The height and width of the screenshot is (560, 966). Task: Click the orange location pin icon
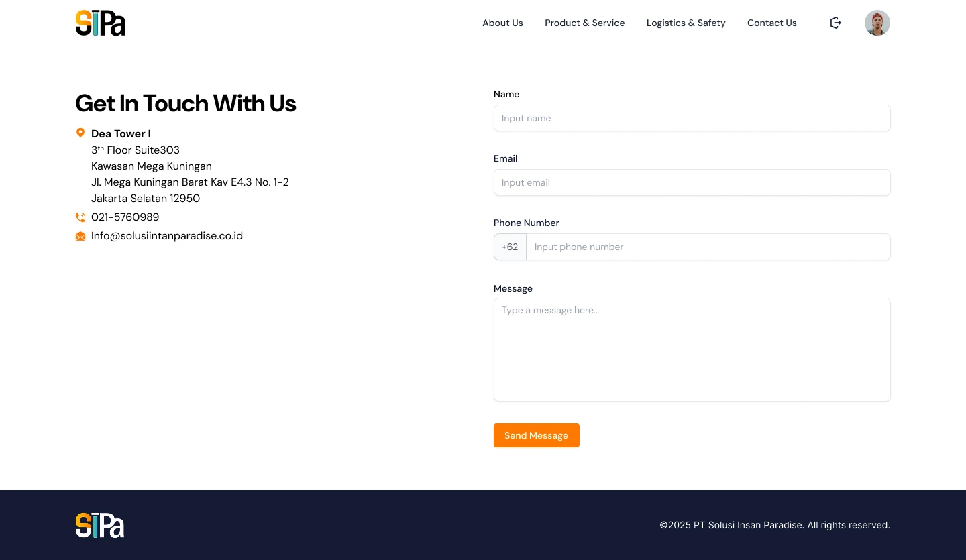coord(80,133)
